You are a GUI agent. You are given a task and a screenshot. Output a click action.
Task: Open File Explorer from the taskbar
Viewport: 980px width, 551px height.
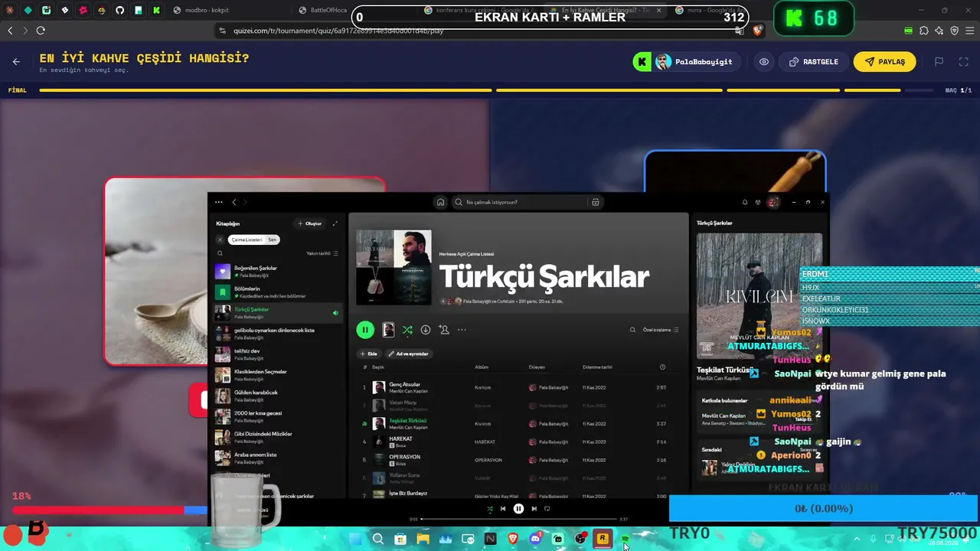[x=423, y=539]
